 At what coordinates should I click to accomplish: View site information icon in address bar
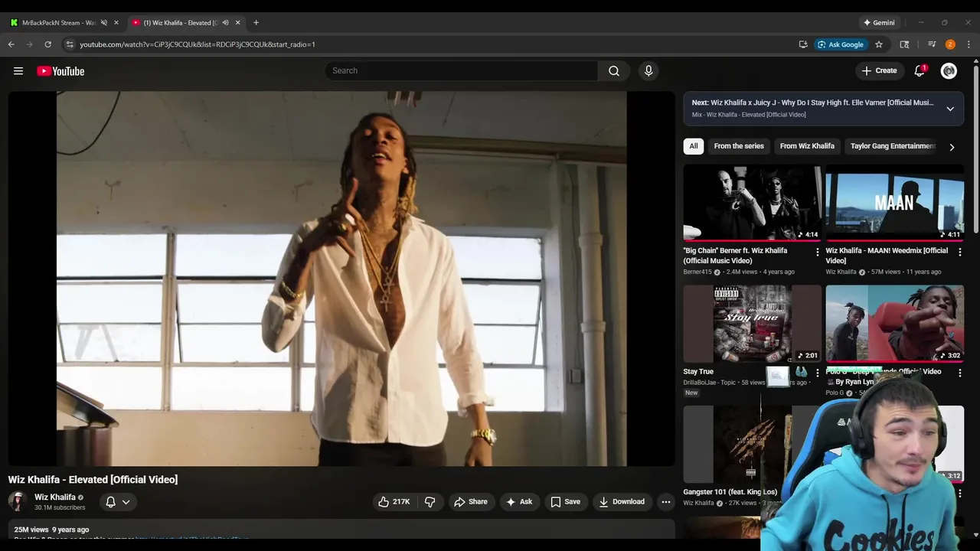[x=70, y=44]
